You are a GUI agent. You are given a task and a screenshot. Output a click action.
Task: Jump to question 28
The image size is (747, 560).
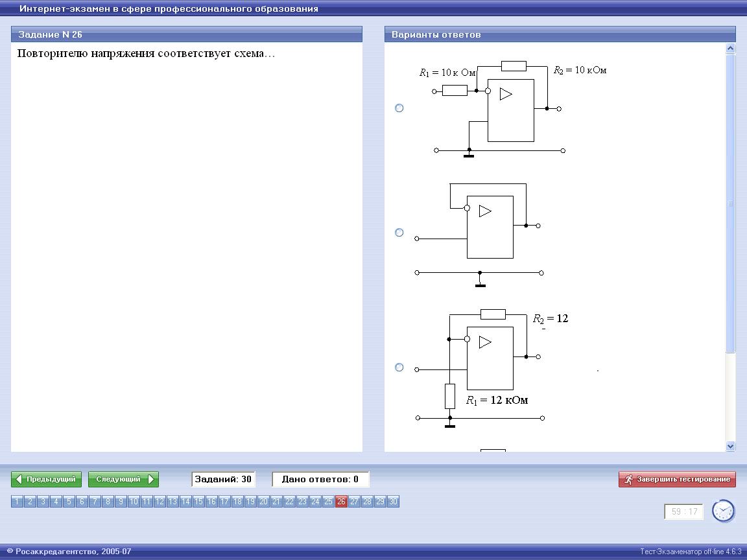pyautogui.click(x=367, y=502)
